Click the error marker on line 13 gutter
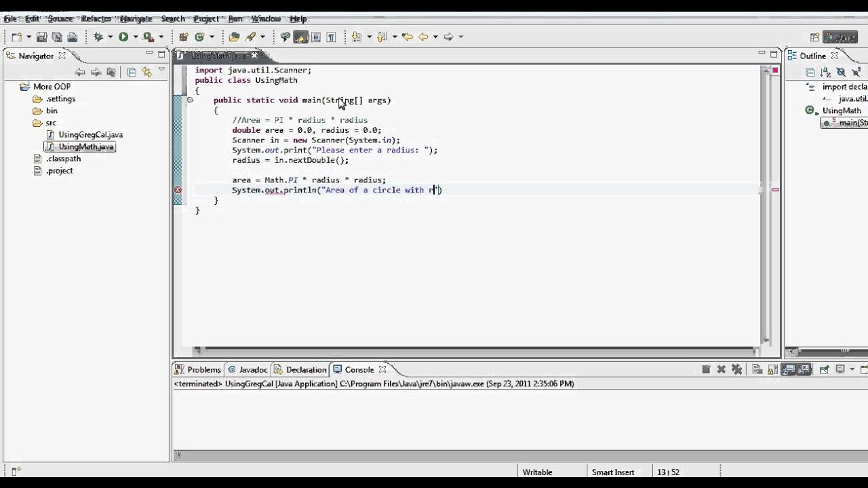Viewport: 868px width, 488px height. click(178, 190)
